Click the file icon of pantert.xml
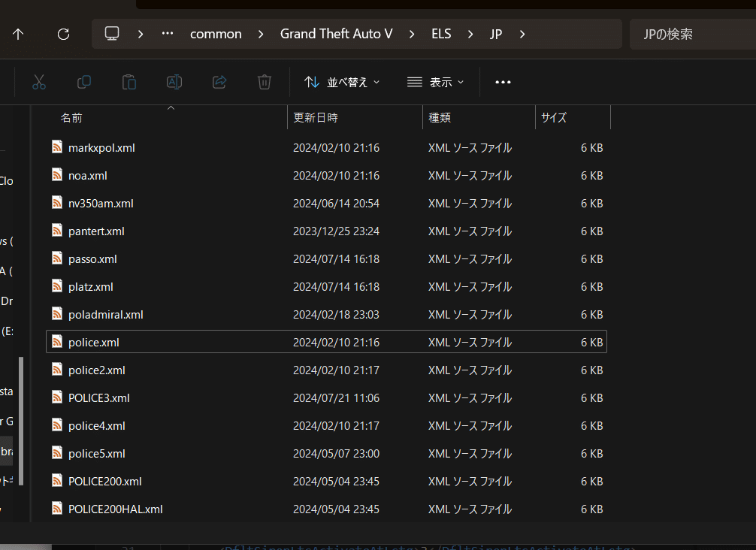 (x=57, y=231)
